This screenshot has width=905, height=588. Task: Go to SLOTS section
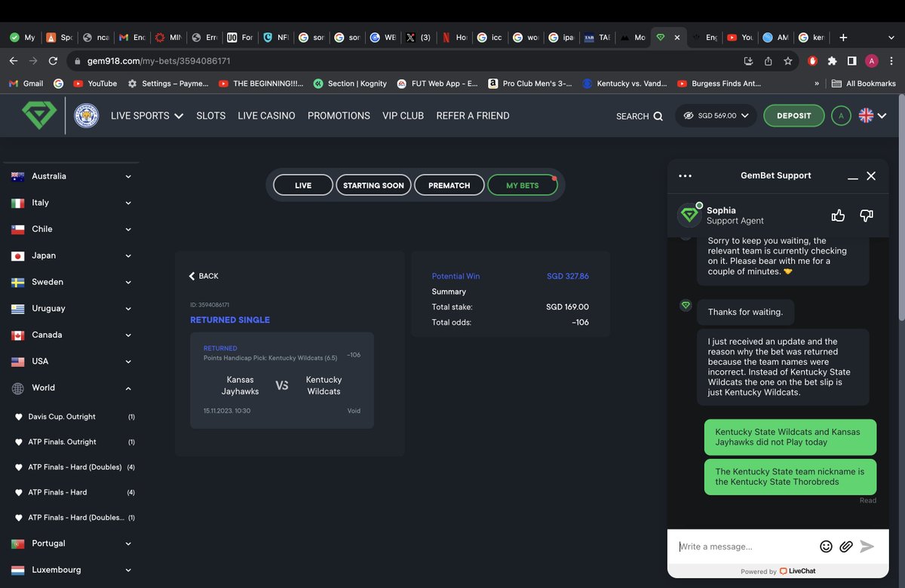tap(211, 116)
